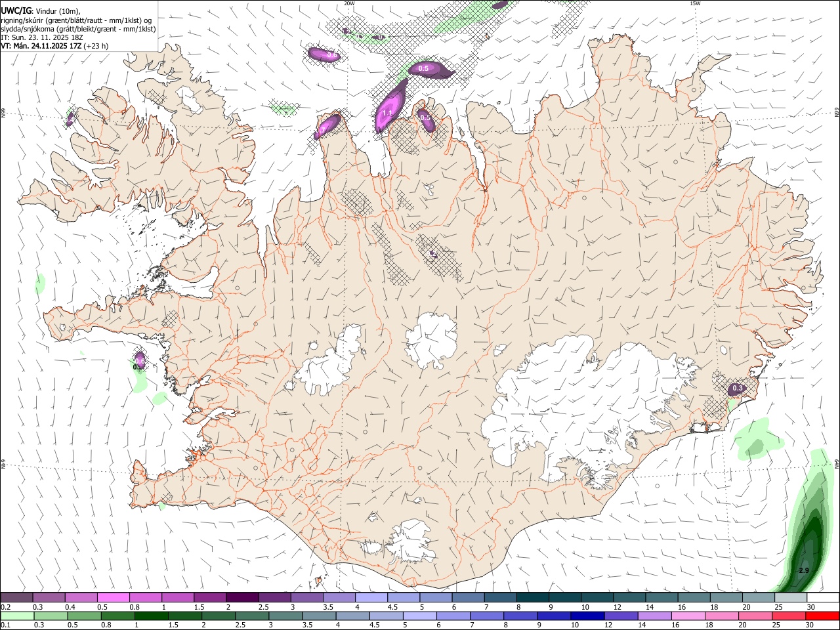The image size is (840, 630).
Task: Click the '(+23 h)' forecast offset text
Action: (x=96, y=46)
